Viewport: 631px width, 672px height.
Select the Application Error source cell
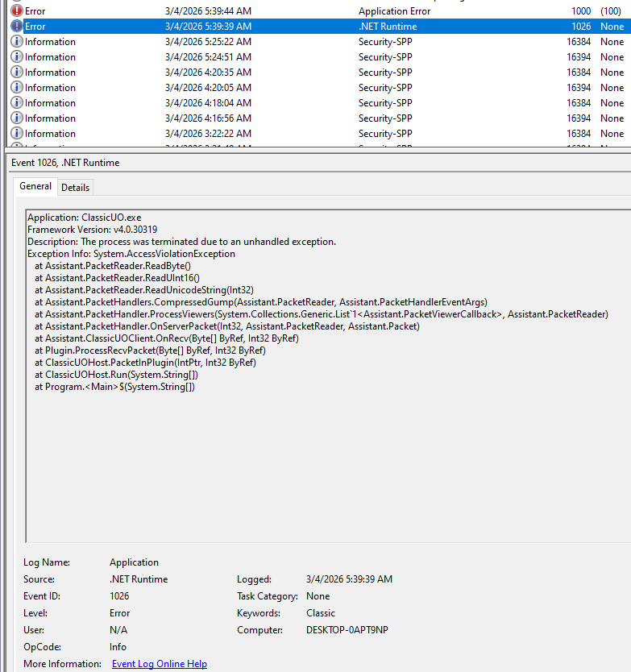[394, 11]
